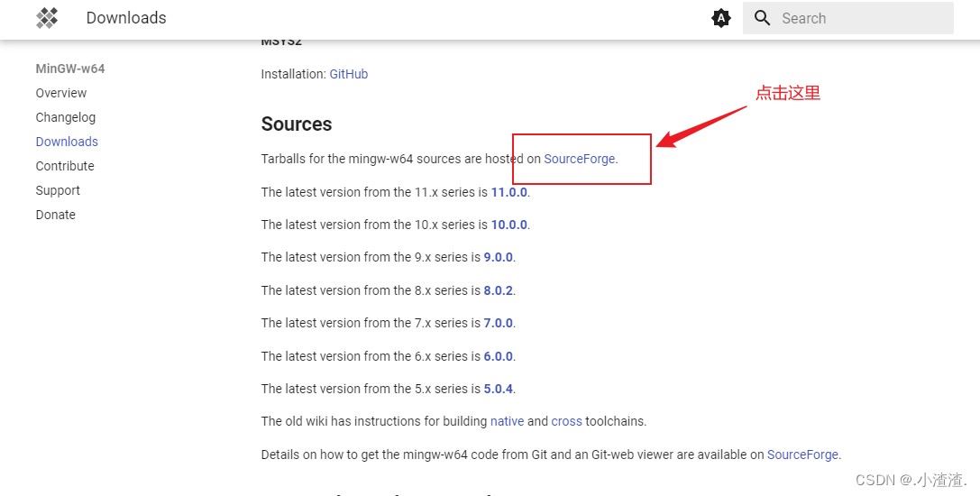Screen dimensions: 980x496
Task: Open Support in the sidebar
Action: point(58,191)
